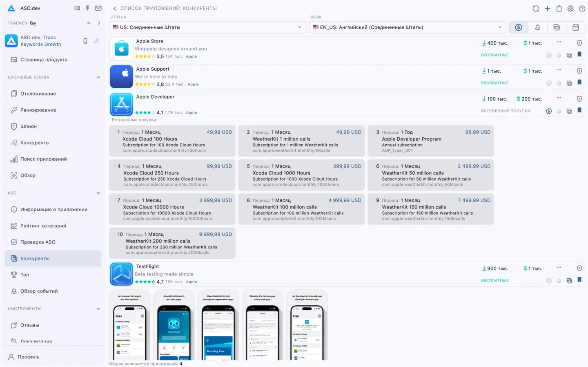Toggle bookmark on Apple Support row
Viewport: 588px width, 367px height.
point(579,82)
